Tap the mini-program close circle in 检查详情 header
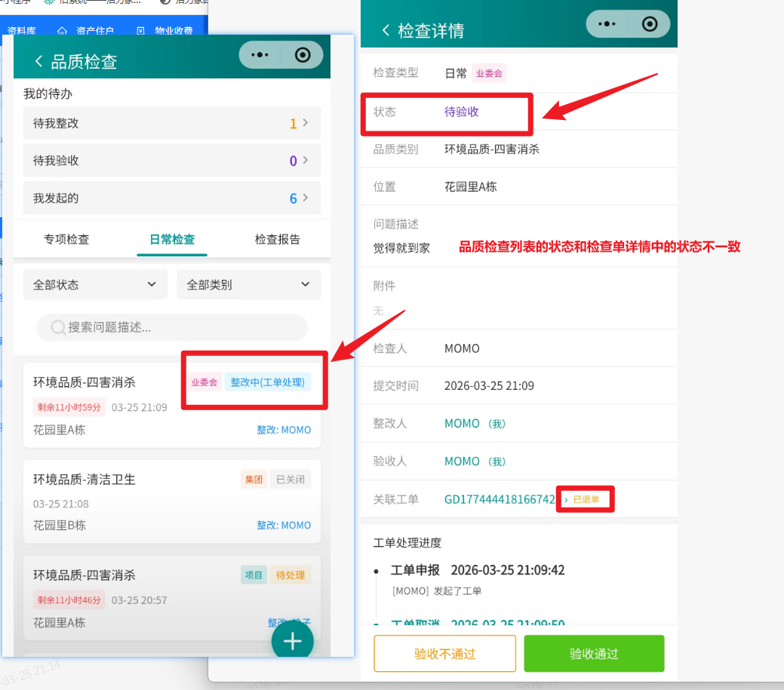The width and height of the screenshot is (784, 690). pos(650,24)
